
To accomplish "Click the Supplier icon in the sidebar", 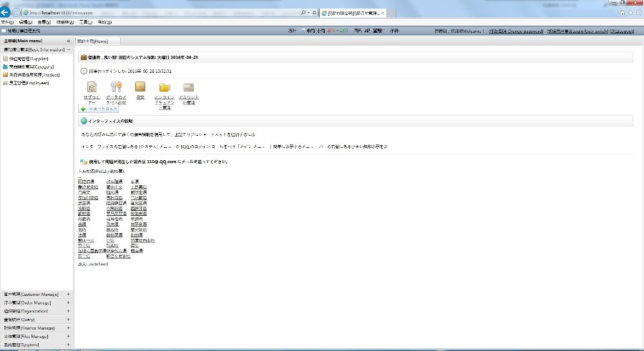I will pos(5,59).
